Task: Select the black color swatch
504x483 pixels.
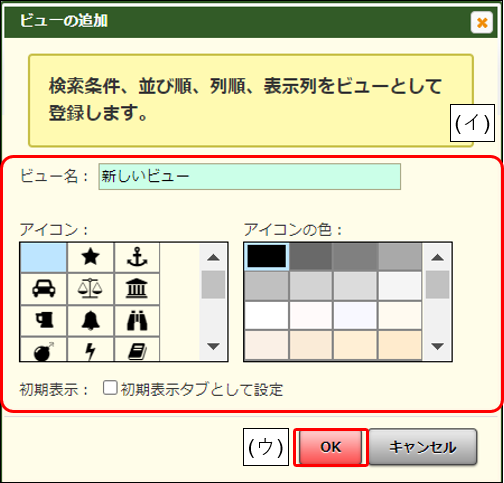Action: 267,256
